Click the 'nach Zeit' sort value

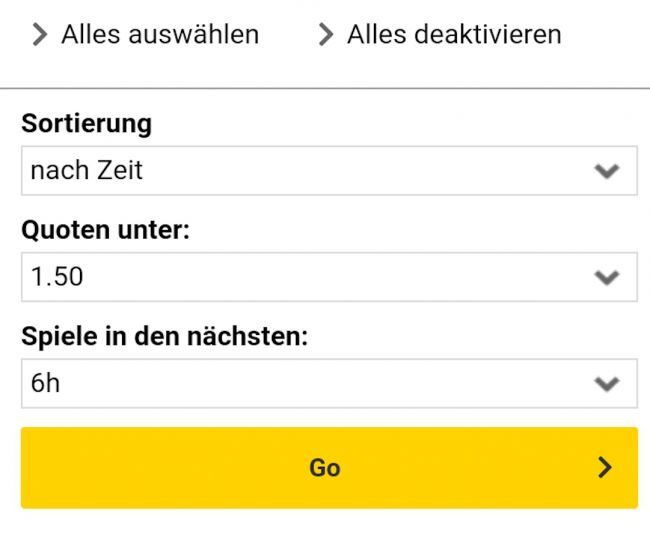point(87,171)
